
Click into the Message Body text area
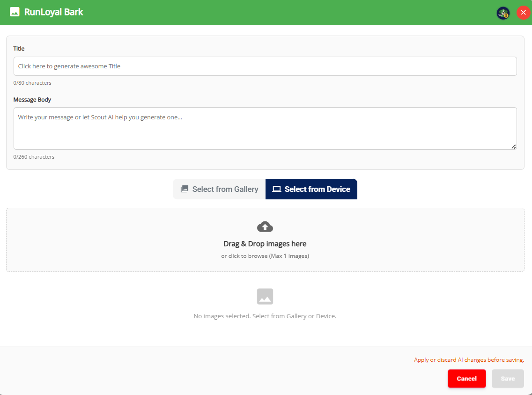coord(265,129)
